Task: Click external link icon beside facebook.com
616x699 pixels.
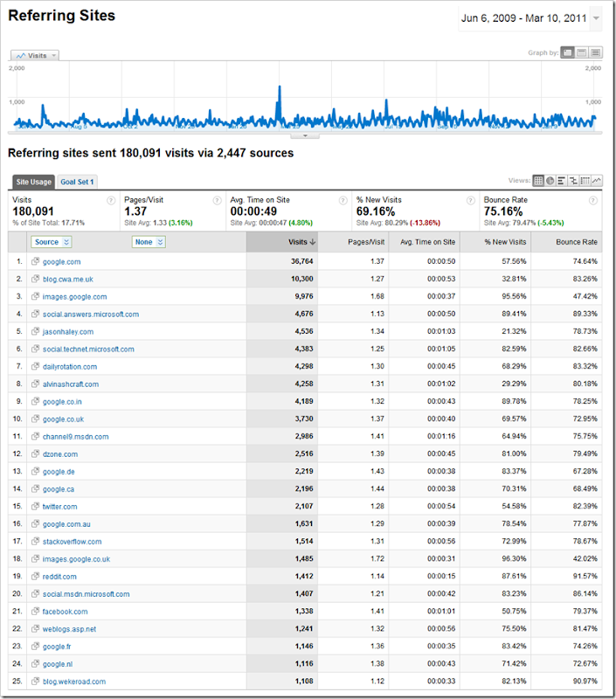Action: pos(35,611)
